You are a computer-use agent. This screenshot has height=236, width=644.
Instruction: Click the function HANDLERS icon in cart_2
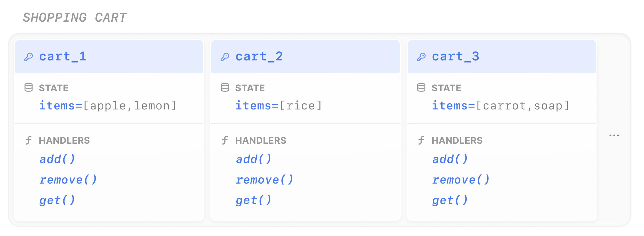click(x=225, y=140)
